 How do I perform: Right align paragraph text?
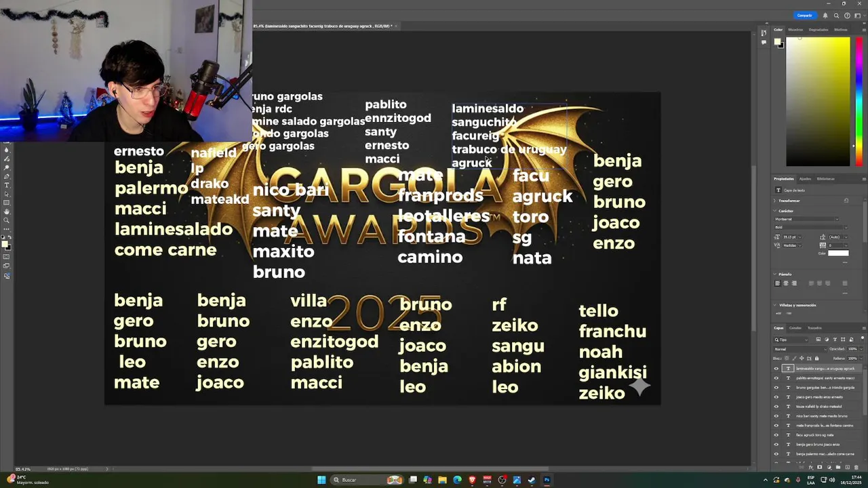[794, 283]
